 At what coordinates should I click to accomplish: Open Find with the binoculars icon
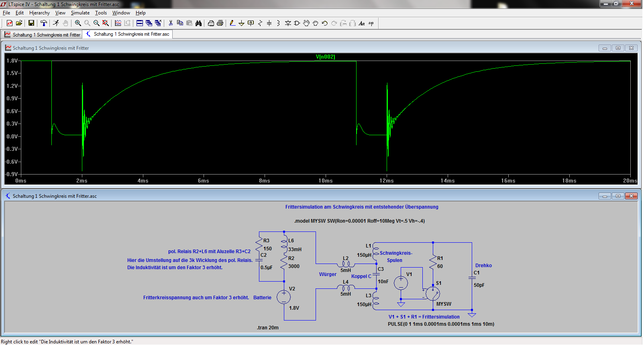click(198, 23)
